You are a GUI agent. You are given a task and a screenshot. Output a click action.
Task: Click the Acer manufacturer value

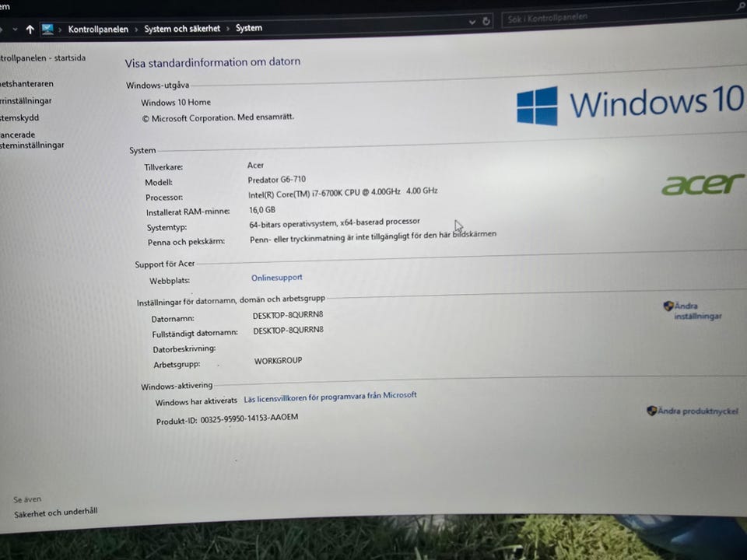(x=255, y=165)
